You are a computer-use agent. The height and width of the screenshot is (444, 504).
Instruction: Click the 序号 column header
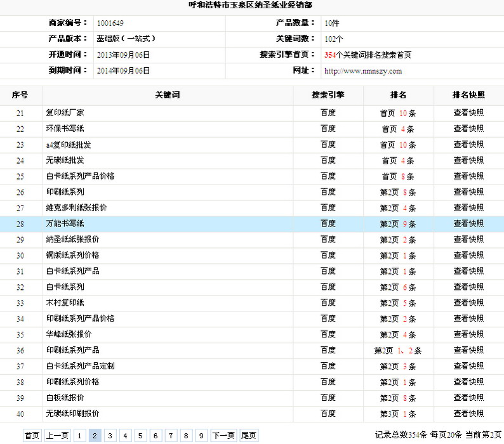point(20,95)
